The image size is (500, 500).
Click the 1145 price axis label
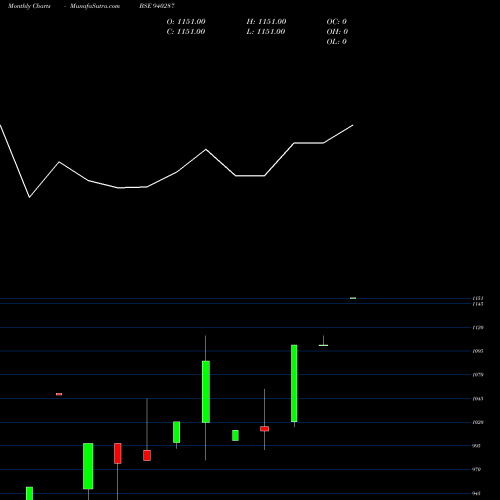pos(478,304)
